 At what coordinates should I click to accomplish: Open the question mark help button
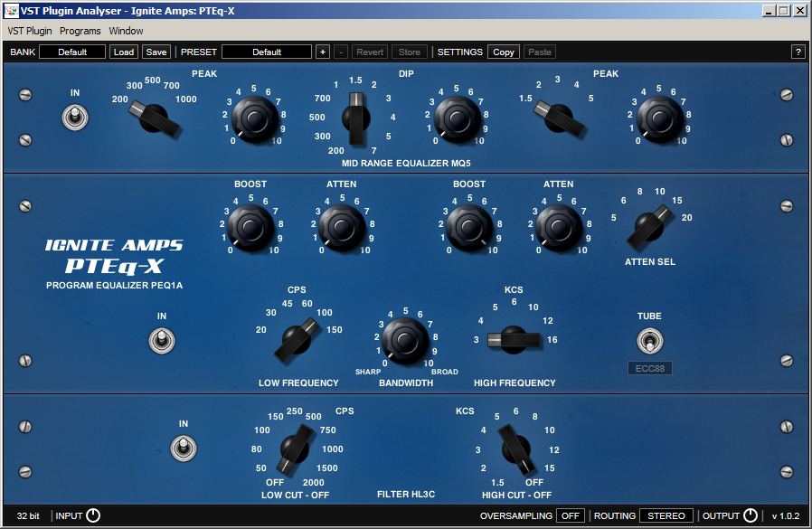[x=798, y=52]
